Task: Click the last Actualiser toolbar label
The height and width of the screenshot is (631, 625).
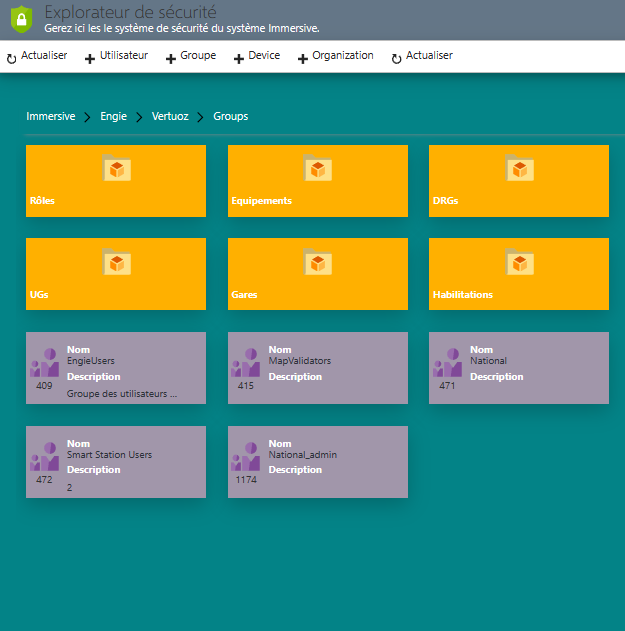Action: coord(429,55)
